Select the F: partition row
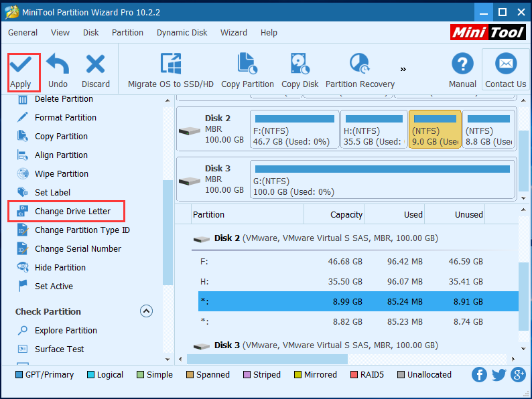The width and height of the screenshot is (532, 399). [358, 261]
